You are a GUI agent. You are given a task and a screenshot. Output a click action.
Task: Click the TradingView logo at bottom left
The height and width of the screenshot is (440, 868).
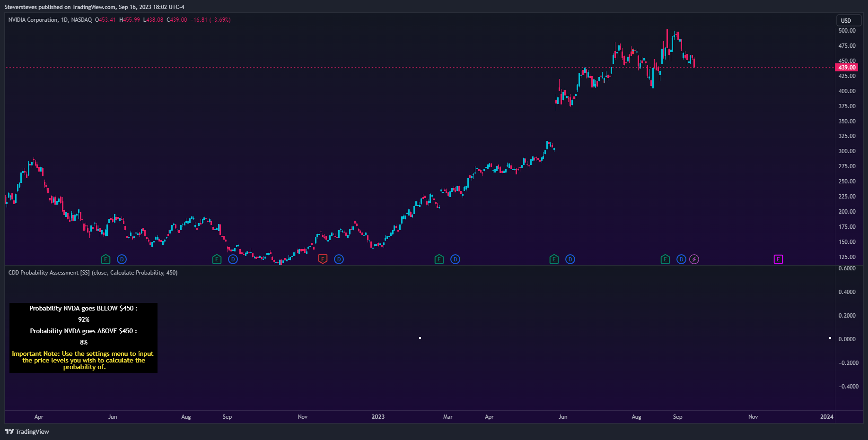[27, 431]
